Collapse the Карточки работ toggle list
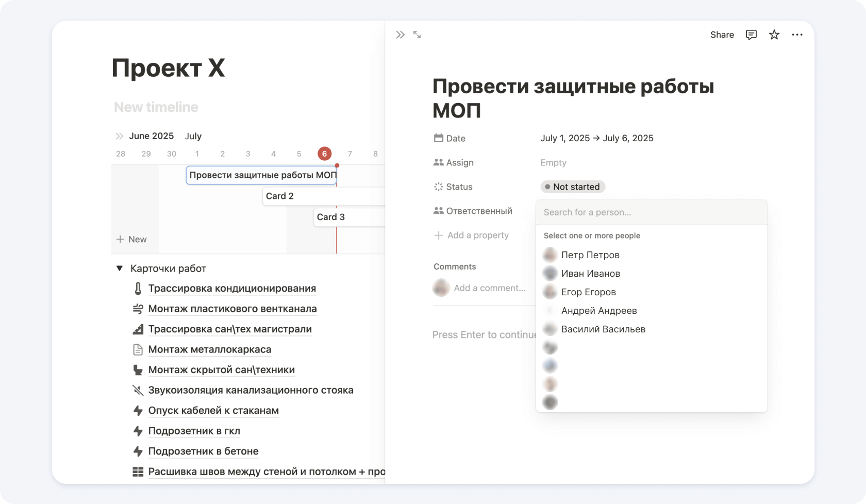Image resolution: width=866 pixels, height=504 pixels. (x=120, y=268)
